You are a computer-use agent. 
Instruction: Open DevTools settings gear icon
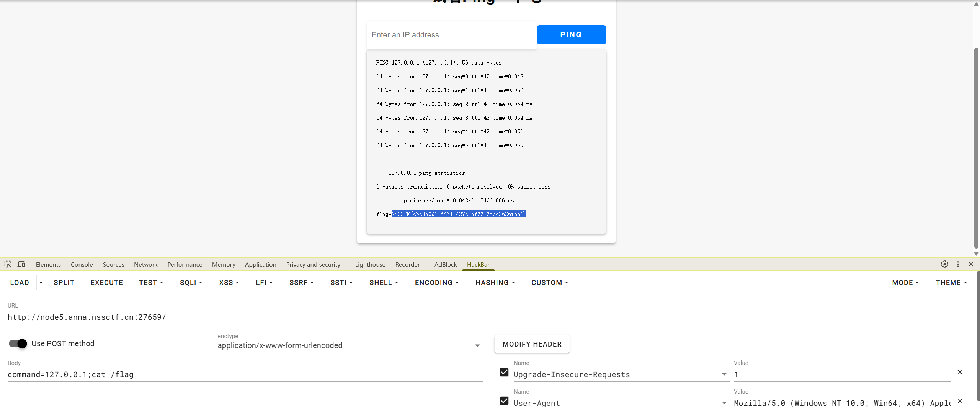point(944,264)
